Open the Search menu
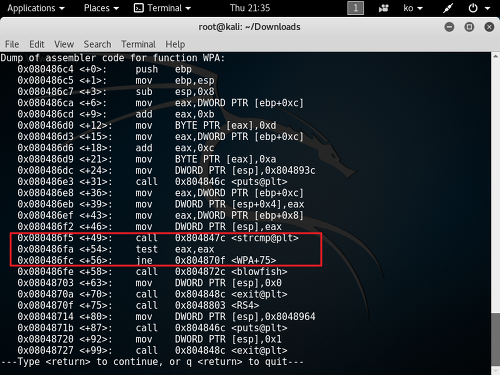The width and height of the screenshot is (500, 375). [97, 44]
